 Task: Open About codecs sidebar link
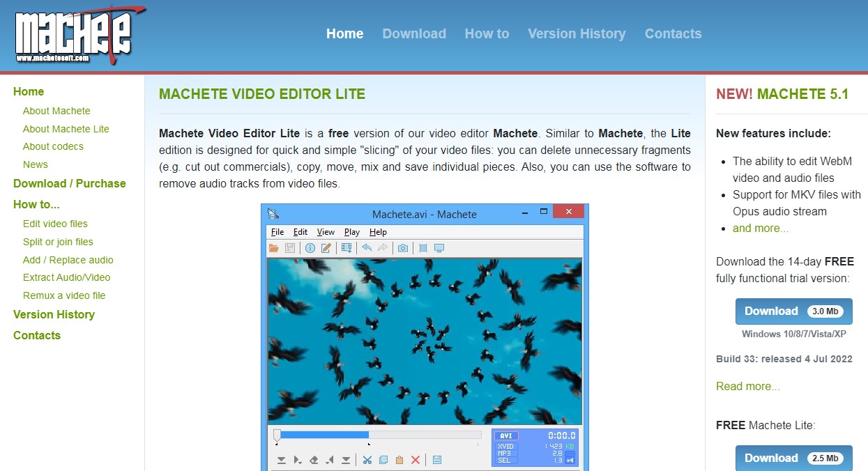click(x=53, y=146)
